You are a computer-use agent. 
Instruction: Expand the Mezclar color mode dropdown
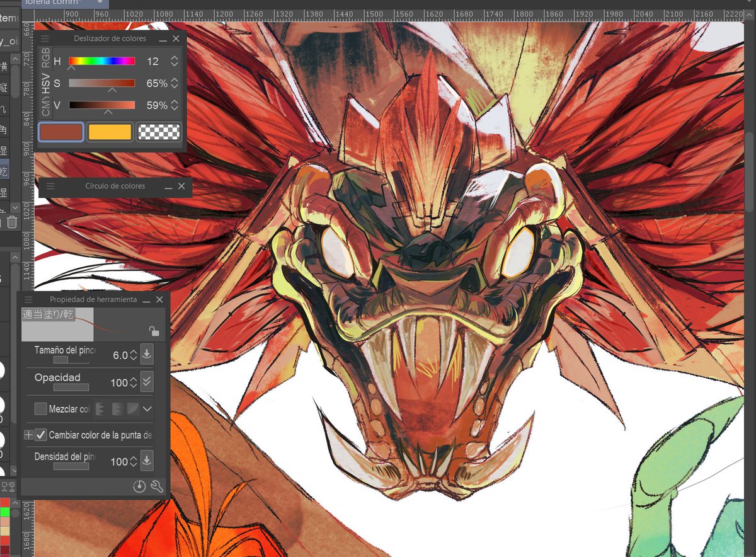(x=147, y=409)
